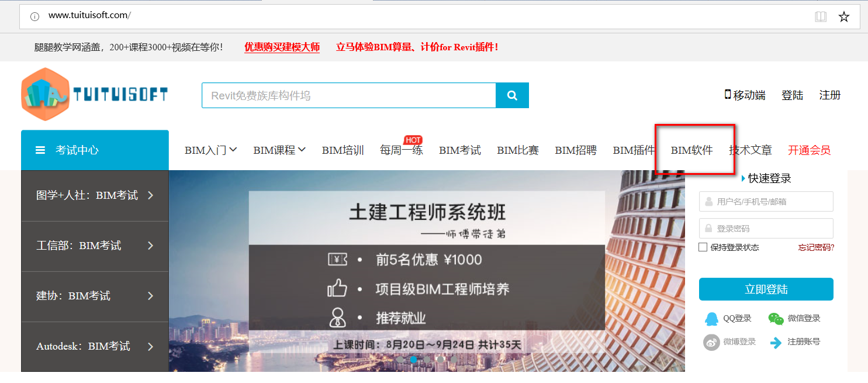Click the 移动端 link
Viewport: 868px width, 383px height.
(x=749, y=95)
